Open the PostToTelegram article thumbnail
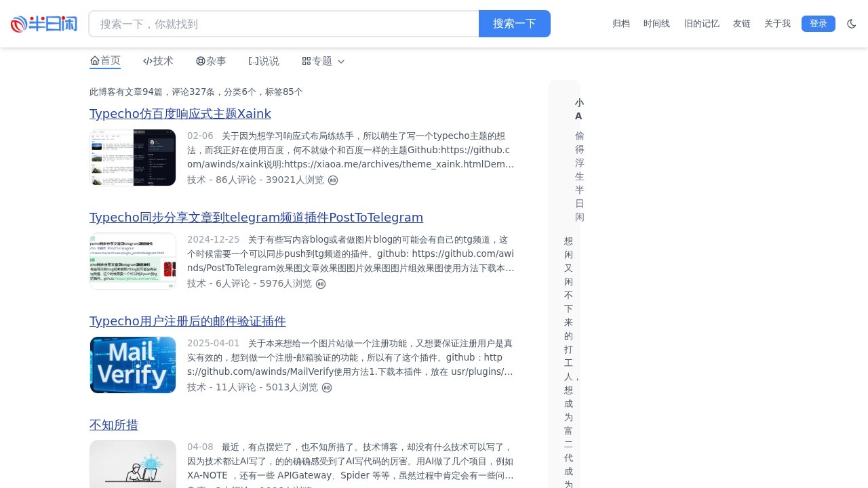This screenshot has width=868, height=488. (133, 261)
